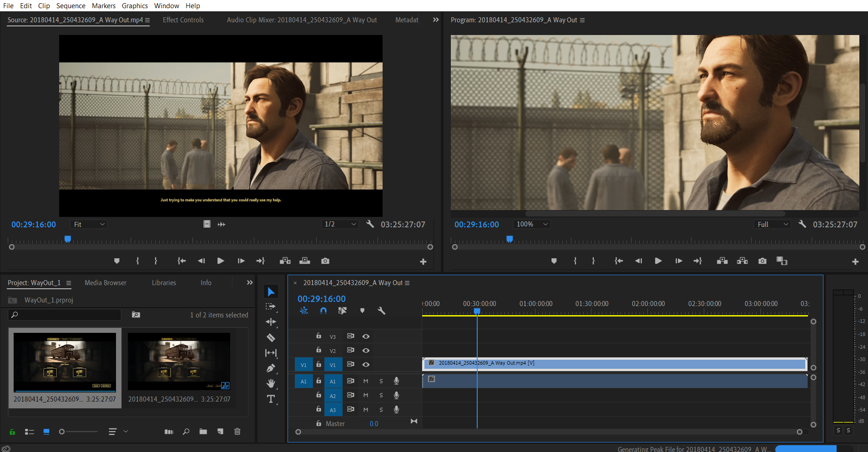Select the Type tool
Image resolution: width=868 pixels, height=452 pixels.
(271, 399)
